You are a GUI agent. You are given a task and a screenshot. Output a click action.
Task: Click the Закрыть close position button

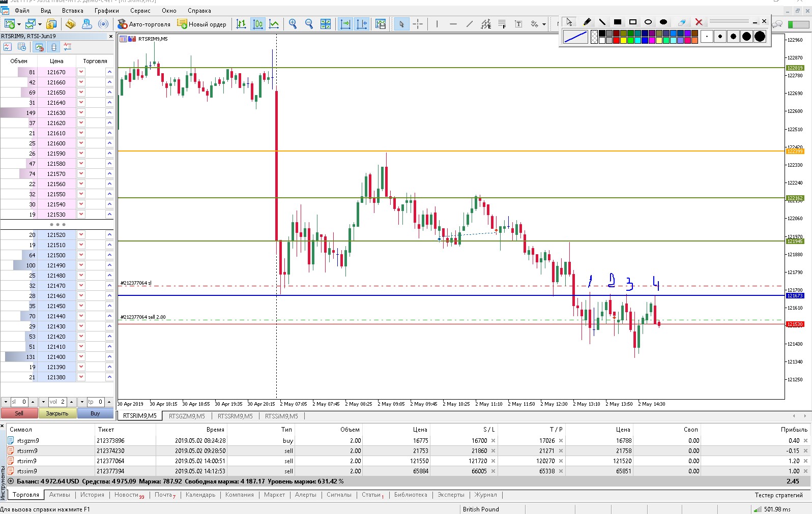(x=57, y=413)
